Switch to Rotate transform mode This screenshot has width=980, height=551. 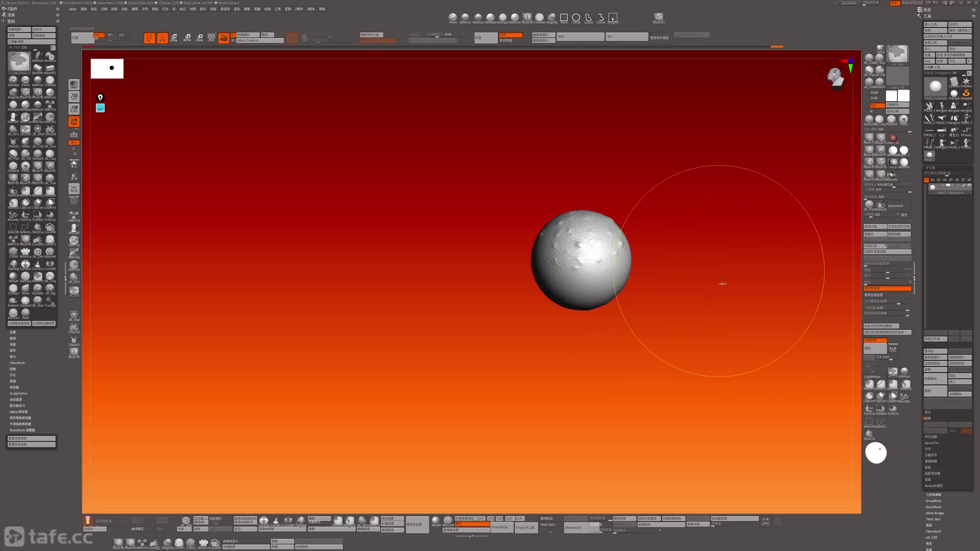point(199,38)
